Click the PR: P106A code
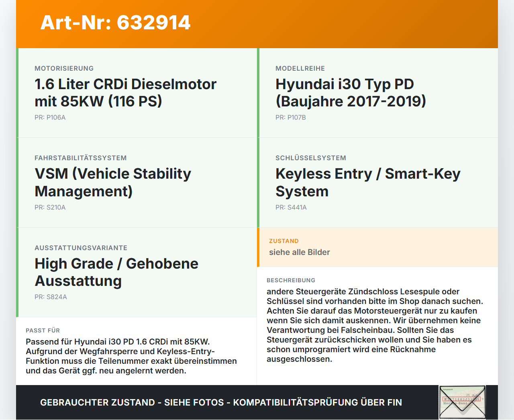The image size is (514, 420). pyautogui.click(x=50, y=117)
